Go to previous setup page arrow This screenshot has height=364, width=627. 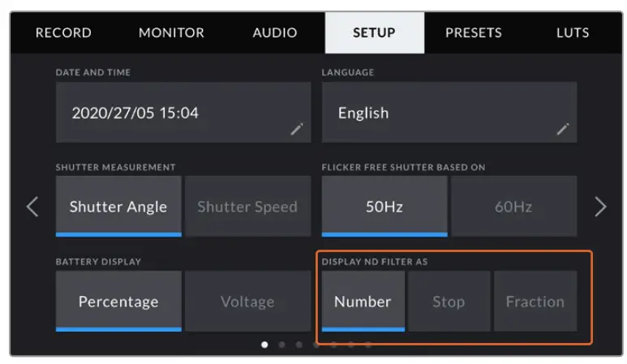32,207
